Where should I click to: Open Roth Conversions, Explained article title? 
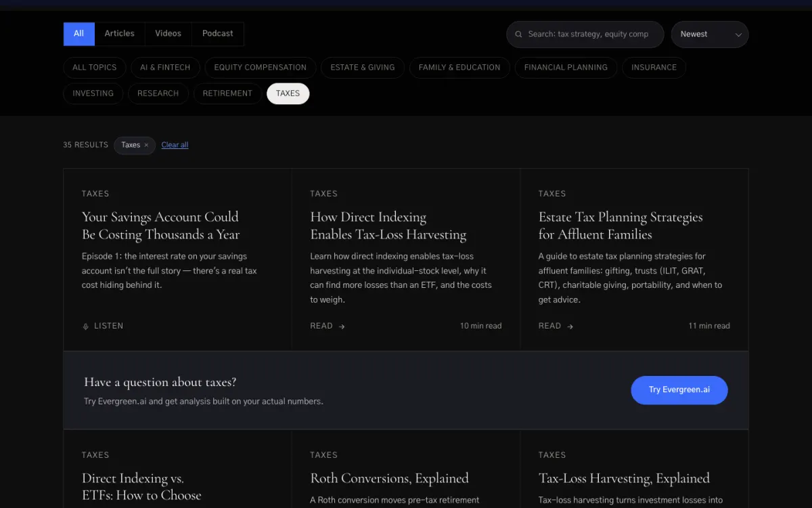click(x=389, y=478)
